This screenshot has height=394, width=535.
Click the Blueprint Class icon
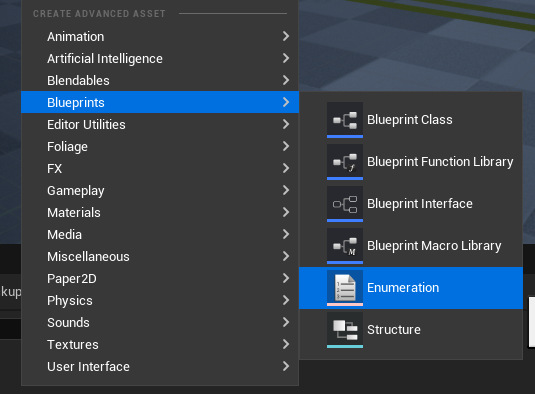(345, 120)
